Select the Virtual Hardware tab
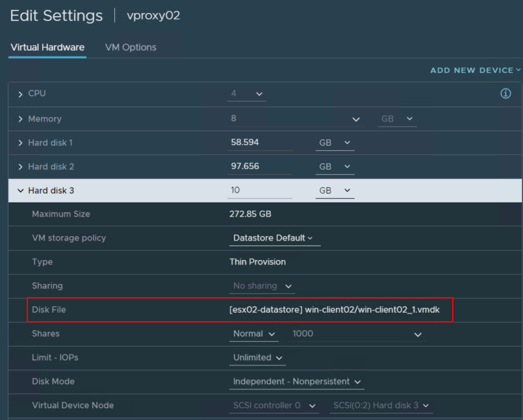The height and width of the screenshot is (420, 523). (x=47, y=47)
